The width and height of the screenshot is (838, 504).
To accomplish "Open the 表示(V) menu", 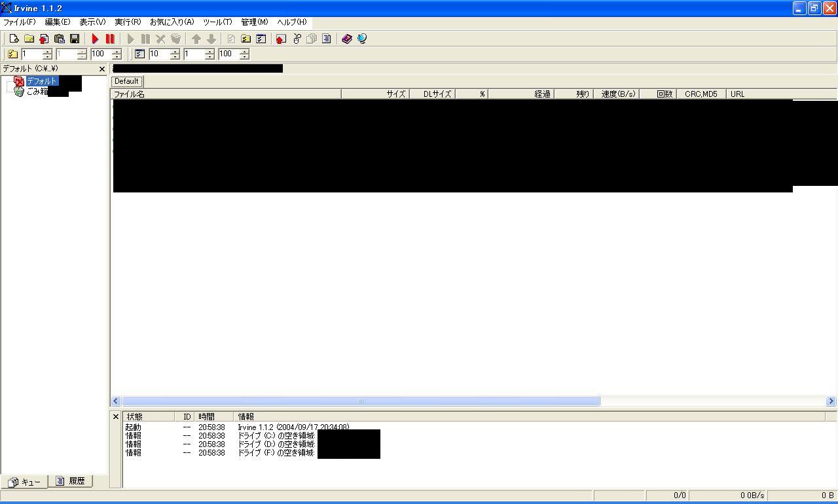I will click(92, 22).
